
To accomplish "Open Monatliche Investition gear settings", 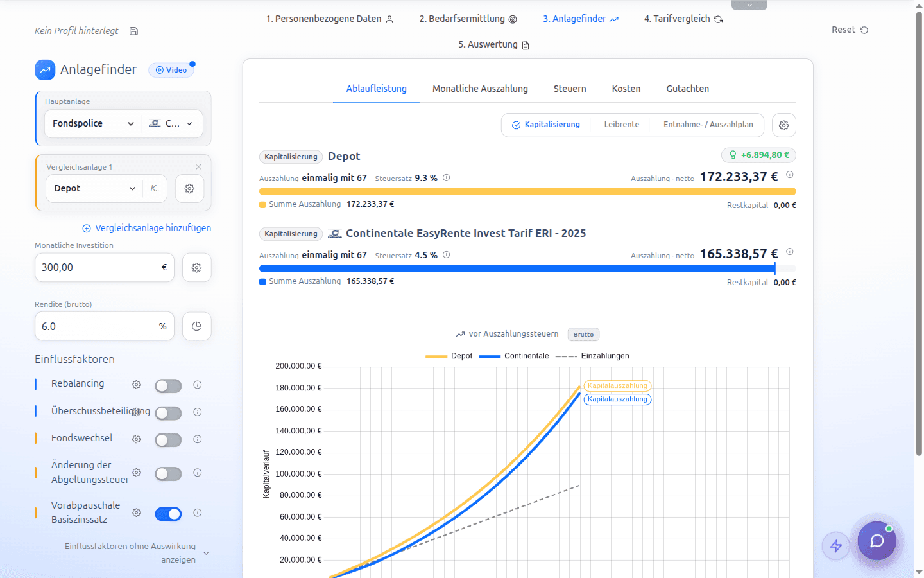I will click(196, 268).
